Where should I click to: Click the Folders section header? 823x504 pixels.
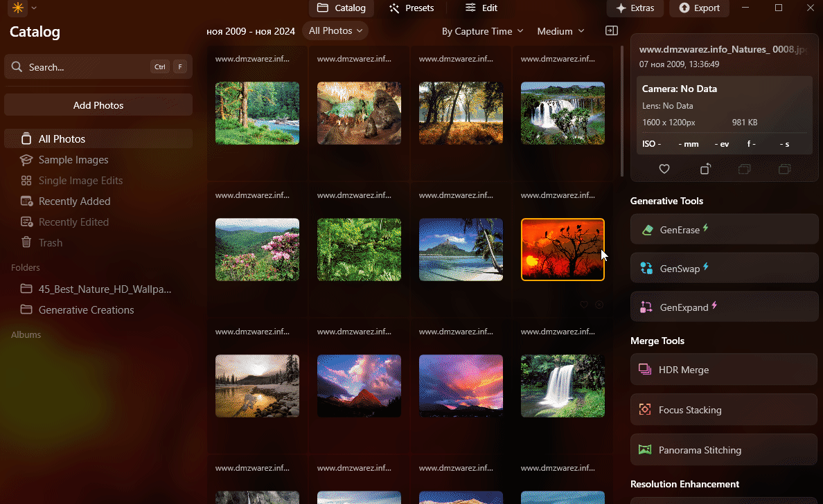[25, 267]
